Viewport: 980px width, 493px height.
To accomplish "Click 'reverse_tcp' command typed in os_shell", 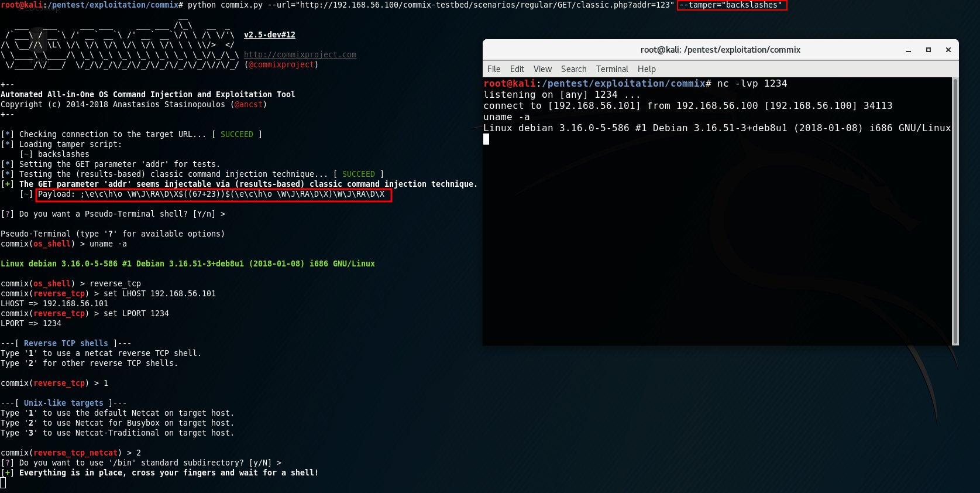I will tap(115, 283).
